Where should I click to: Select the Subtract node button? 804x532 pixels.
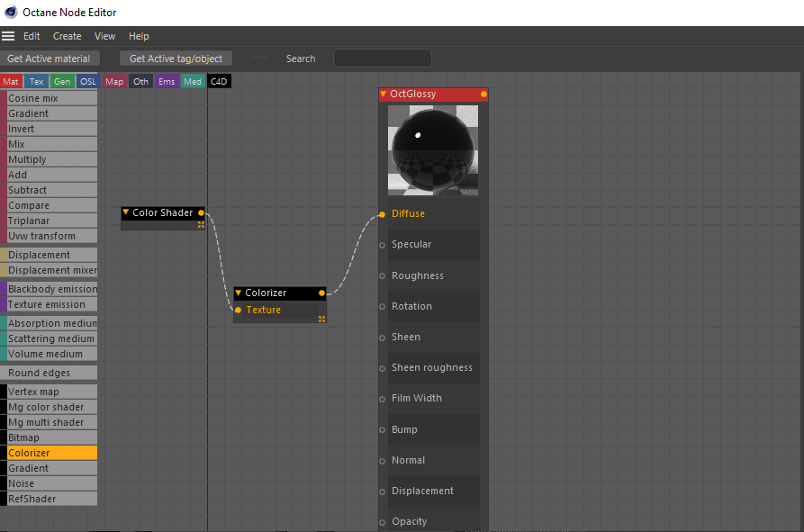point(49,190)
